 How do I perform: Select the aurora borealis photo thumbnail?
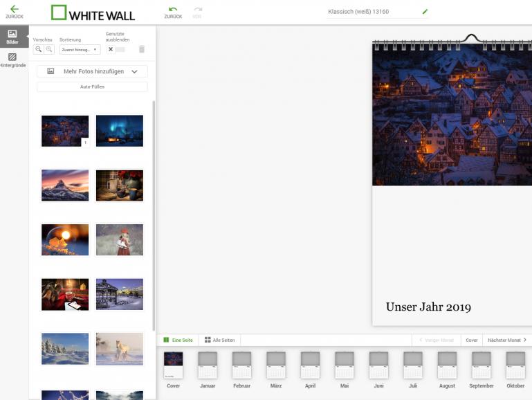tap(120, 131)
